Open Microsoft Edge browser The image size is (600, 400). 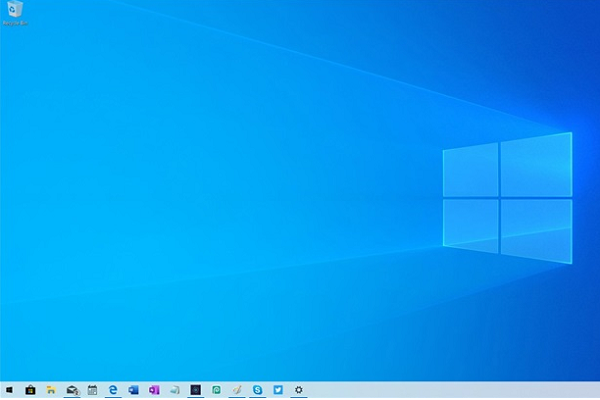coord(114,389)
